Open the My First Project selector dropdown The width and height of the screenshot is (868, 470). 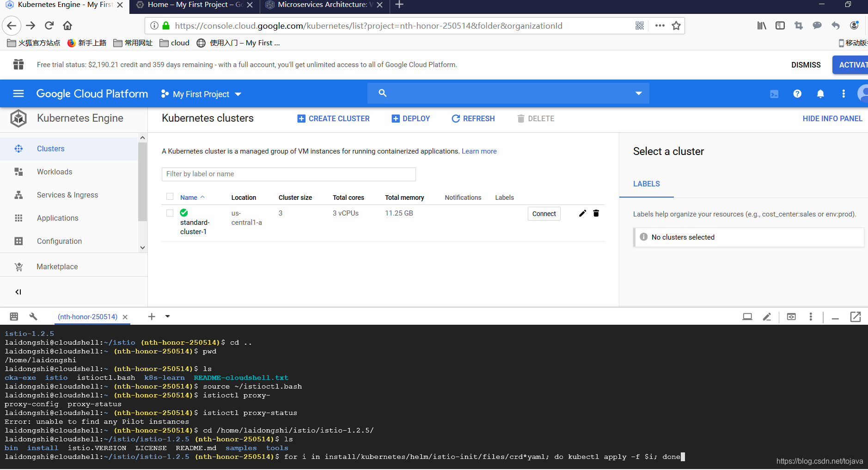pyautogui.click(x=202, y=94)
